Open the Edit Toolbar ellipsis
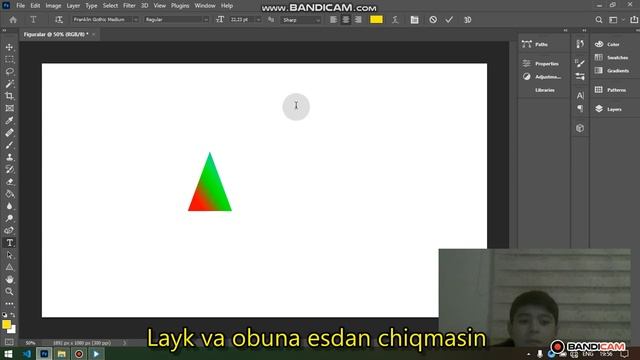 point(9,304)
